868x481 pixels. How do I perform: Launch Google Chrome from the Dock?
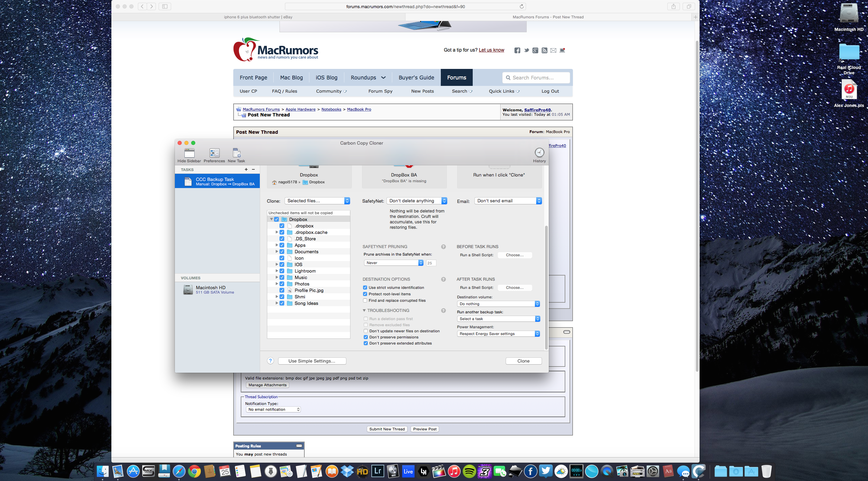tap(194, 471)
